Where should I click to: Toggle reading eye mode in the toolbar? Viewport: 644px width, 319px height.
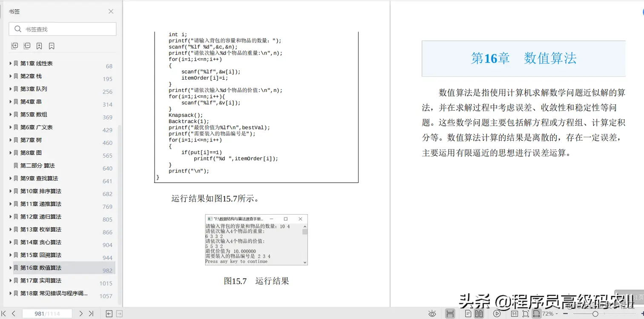point(432,314)
